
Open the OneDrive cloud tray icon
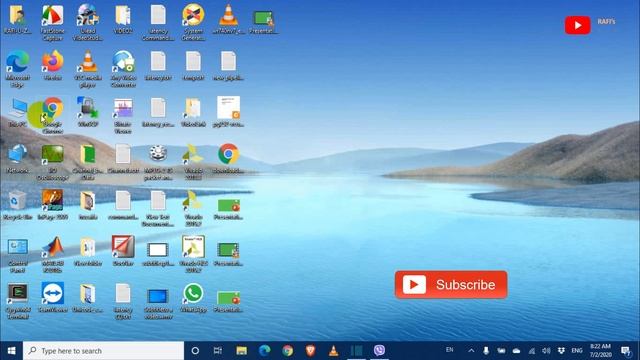(x=516, y=351)
